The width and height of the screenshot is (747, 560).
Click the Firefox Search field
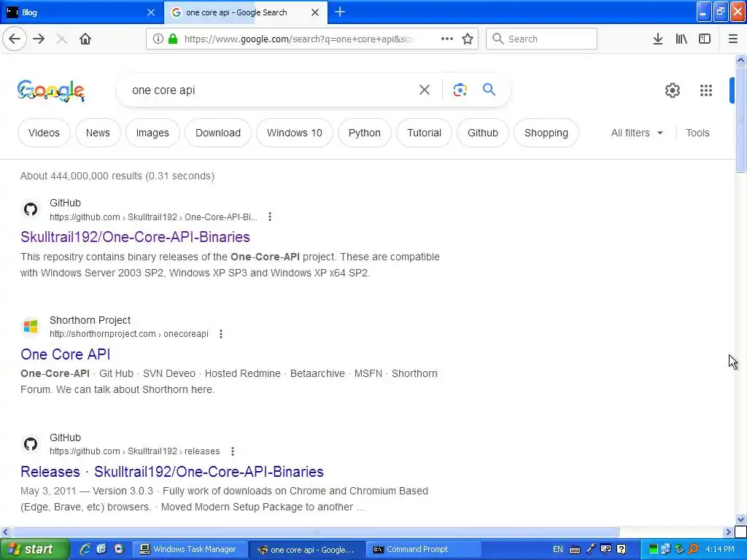(x=541, y=39)
